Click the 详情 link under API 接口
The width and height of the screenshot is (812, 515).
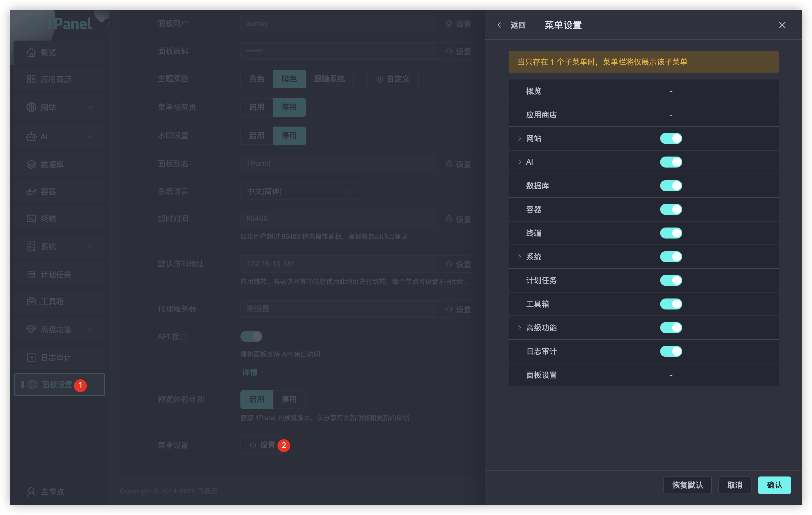[249, 372]
